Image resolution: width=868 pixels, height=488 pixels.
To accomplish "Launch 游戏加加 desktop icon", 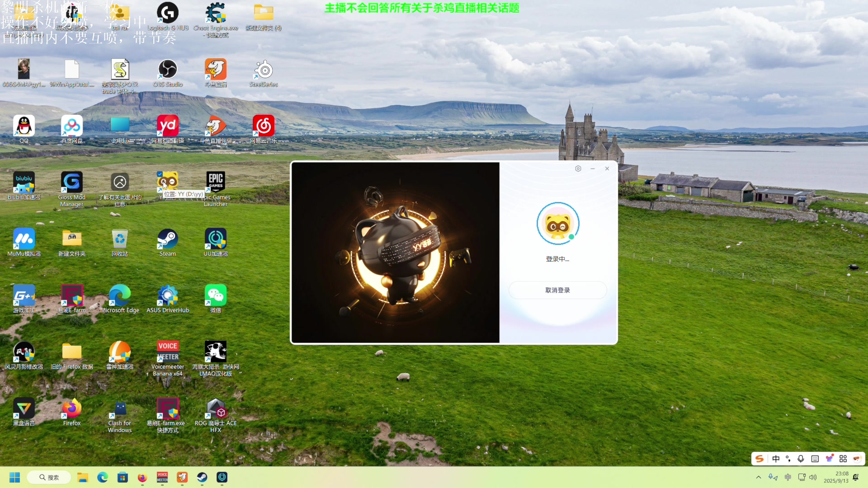I will click(24, 299).
